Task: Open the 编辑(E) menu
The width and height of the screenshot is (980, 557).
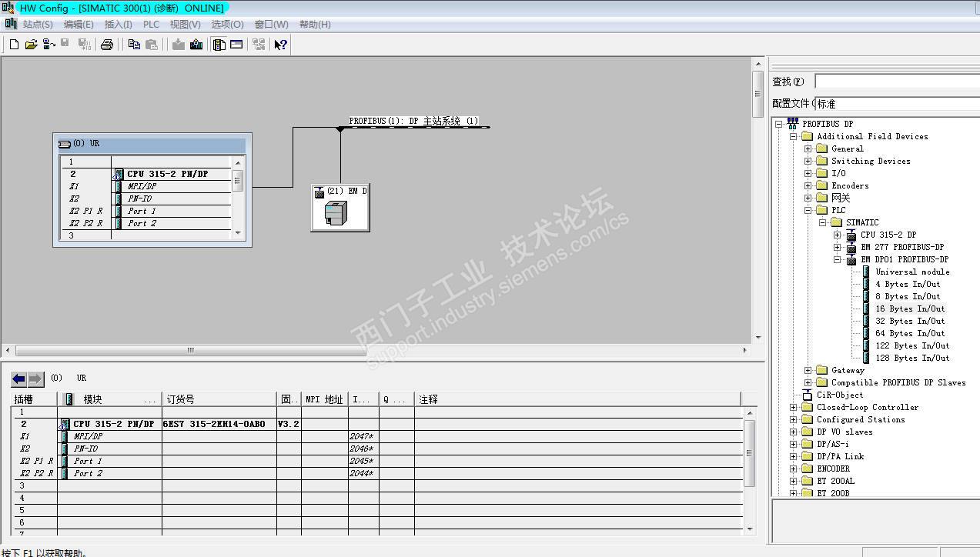Action: (79, 25)
